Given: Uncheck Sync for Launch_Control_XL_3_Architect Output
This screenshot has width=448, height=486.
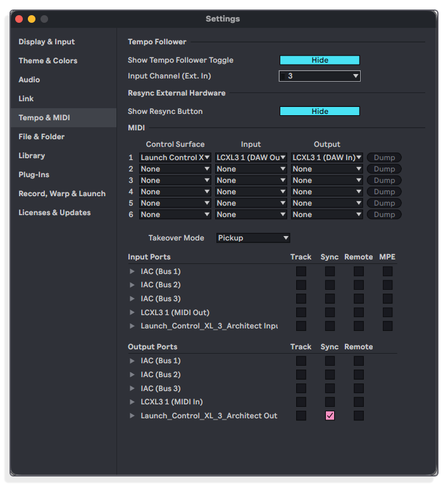Looking at the screenshot, I should coord(330,416).
